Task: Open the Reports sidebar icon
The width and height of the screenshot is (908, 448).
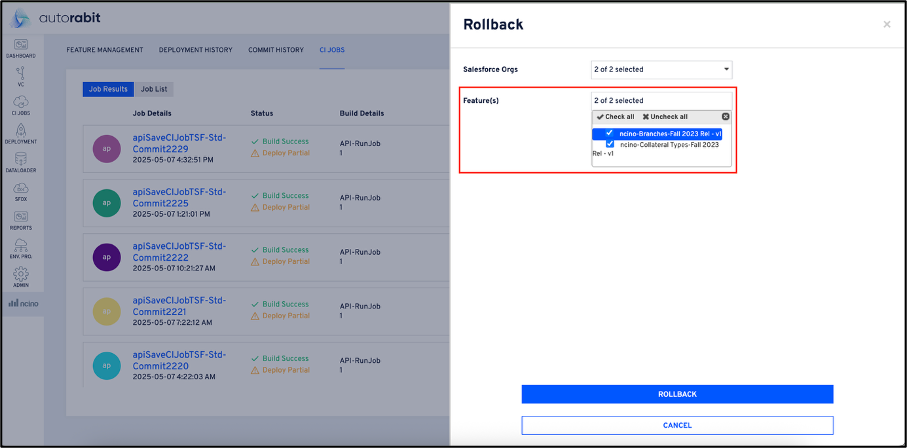Action: coord(21,219)
